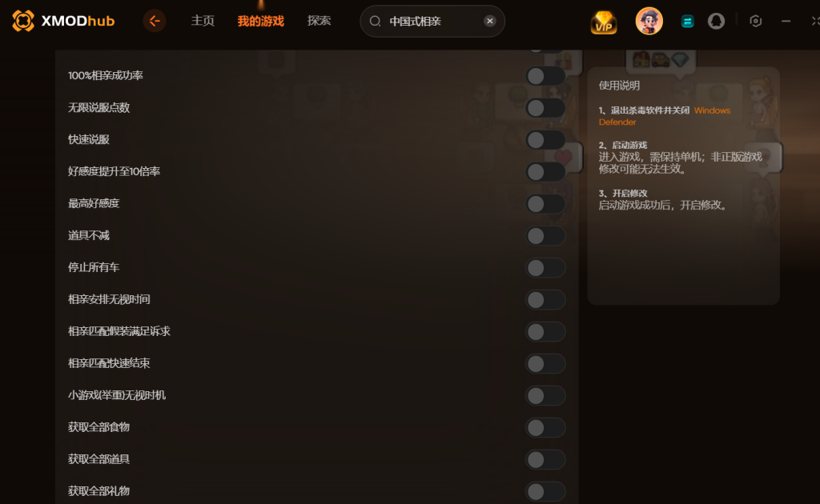820x504 pixels.
Task: Enable 100%相亲成功率 toggle
Action: tap(545, 76)
